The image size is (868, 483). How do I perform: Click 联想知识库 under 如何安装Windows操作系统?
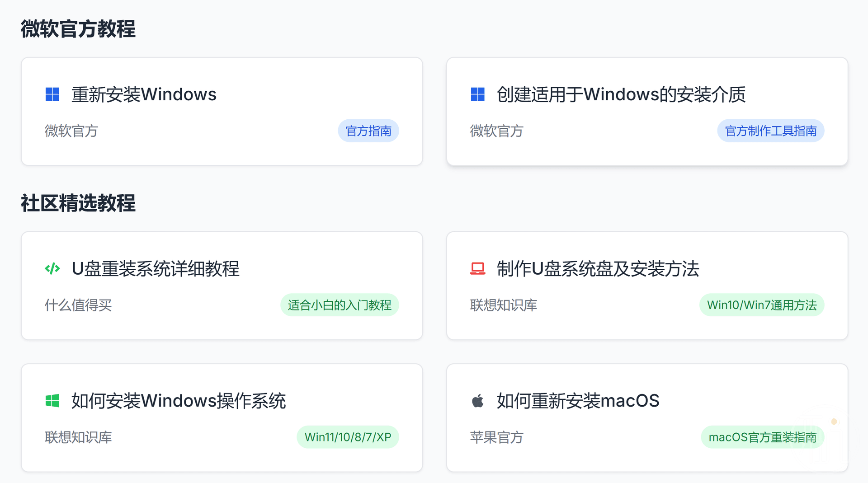[78, 437]
